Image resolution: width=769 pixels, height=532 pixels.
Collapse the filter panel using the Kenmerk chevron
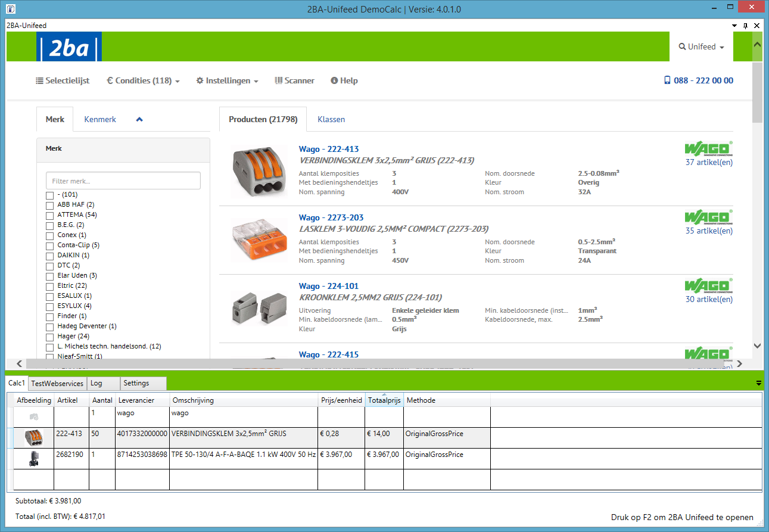pyautogui.click(x=139, y=119)
